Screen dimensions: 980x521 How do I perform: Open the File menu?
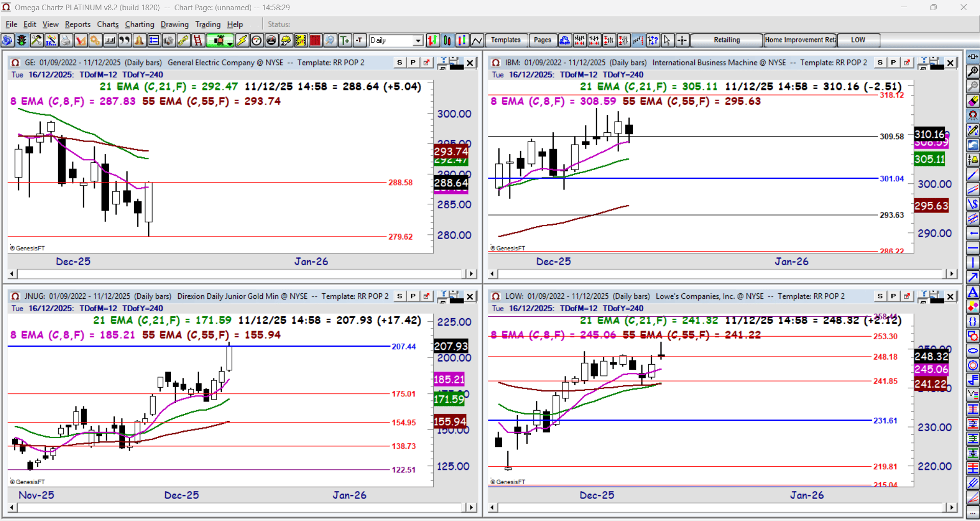[11, 24]
